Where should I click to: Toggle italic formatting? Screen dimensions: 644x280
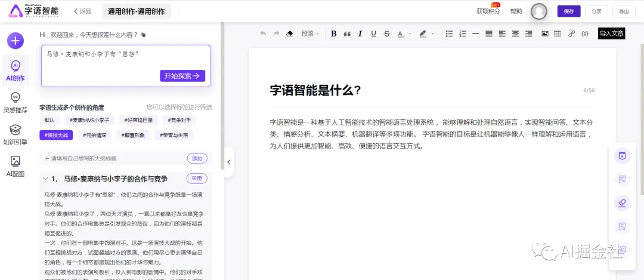tap(360, 33)
